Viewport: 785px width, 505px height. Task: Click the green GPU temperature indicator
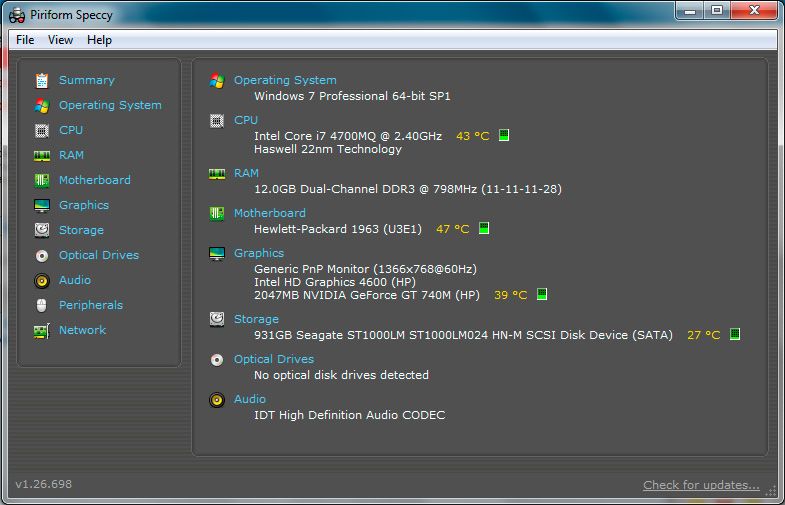coord(542,294)
